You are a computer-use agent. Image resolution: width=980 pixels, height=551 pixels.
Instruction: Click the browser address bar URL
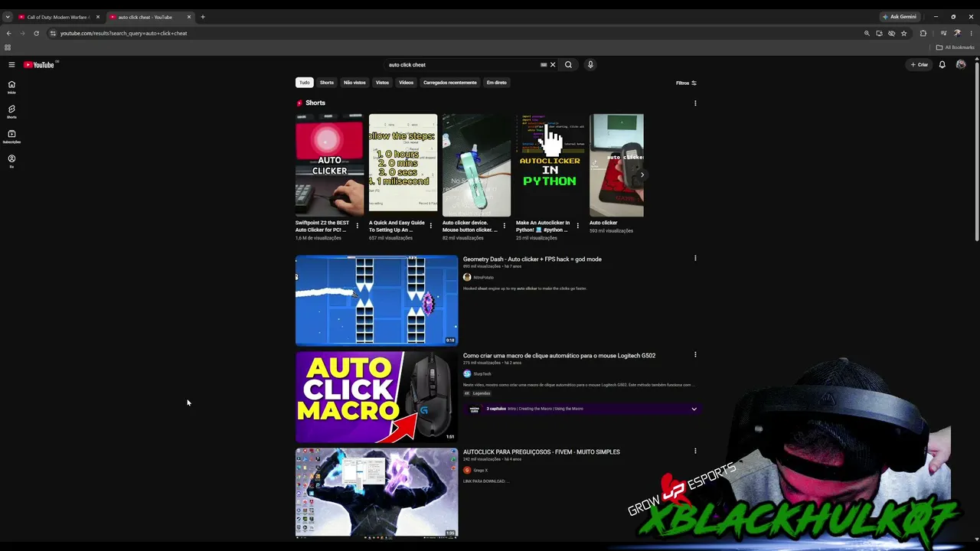123,34
